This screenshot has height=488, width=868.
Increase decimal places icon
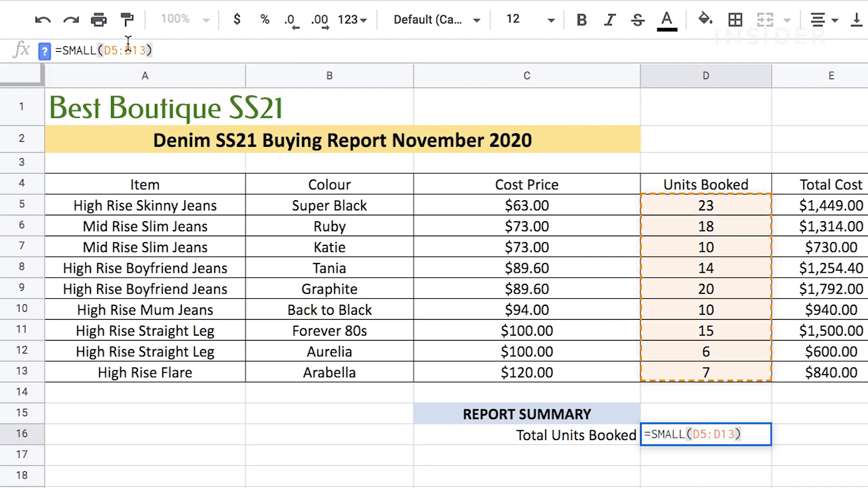click(320, 20)
